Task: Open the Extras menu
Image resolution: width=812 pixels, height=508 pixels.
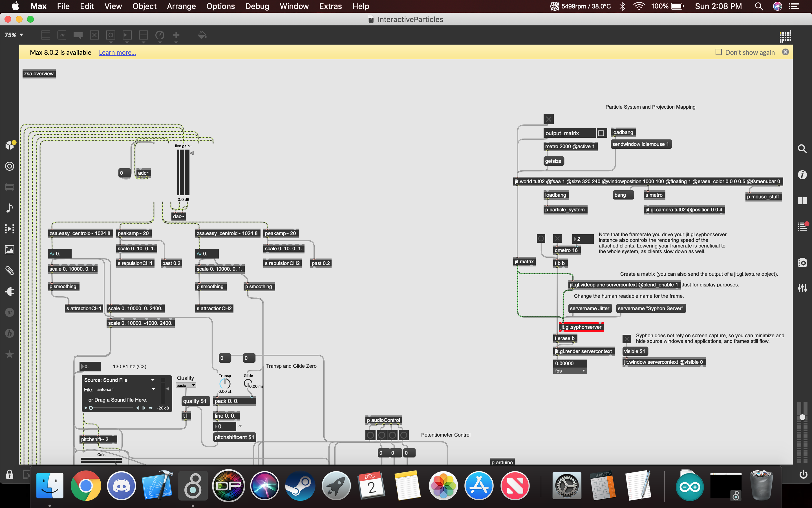Action: tap(330, 6)
